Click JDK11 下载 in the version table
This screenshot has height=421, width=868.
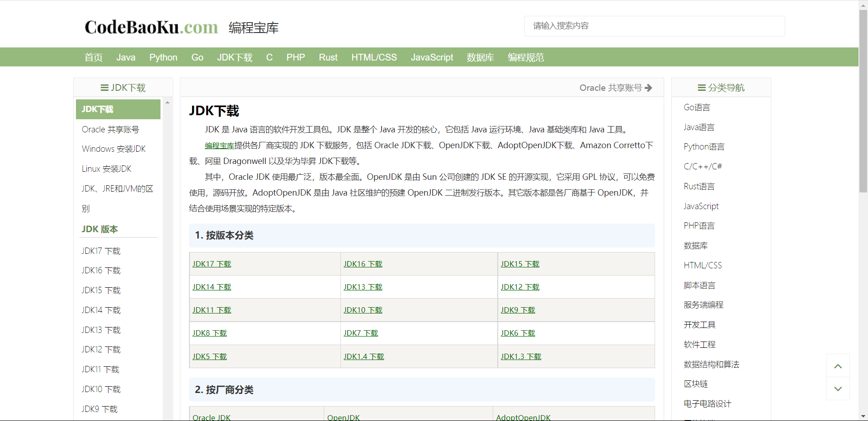(212, 310)
